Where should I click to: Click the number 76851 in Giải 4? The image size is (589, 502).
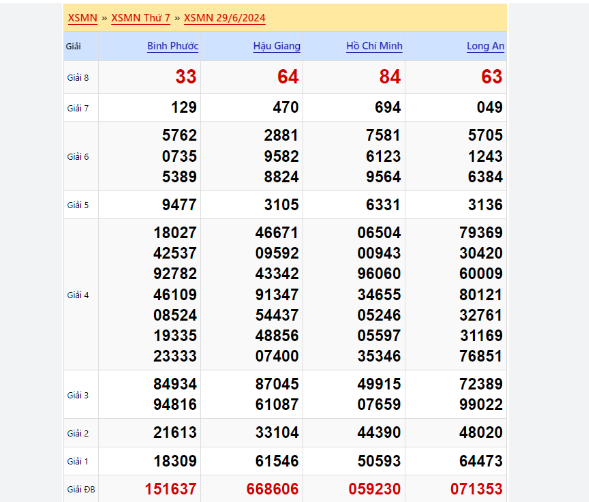point(481,356)
